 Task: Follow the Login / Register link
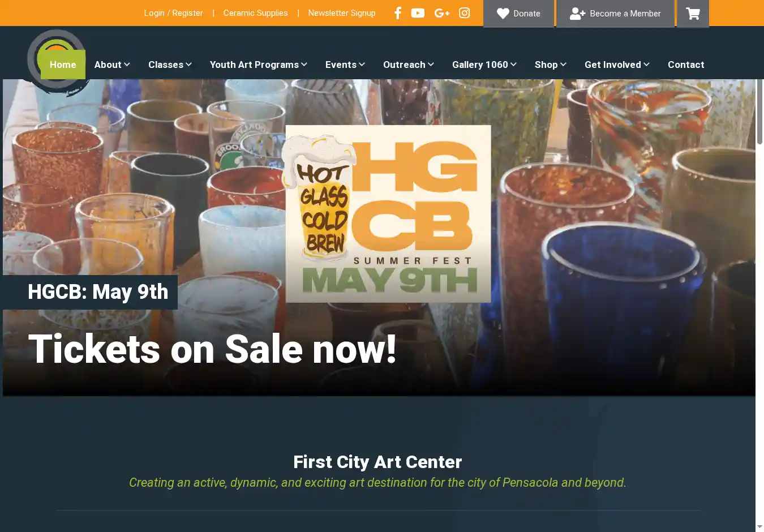pos(173,13)
